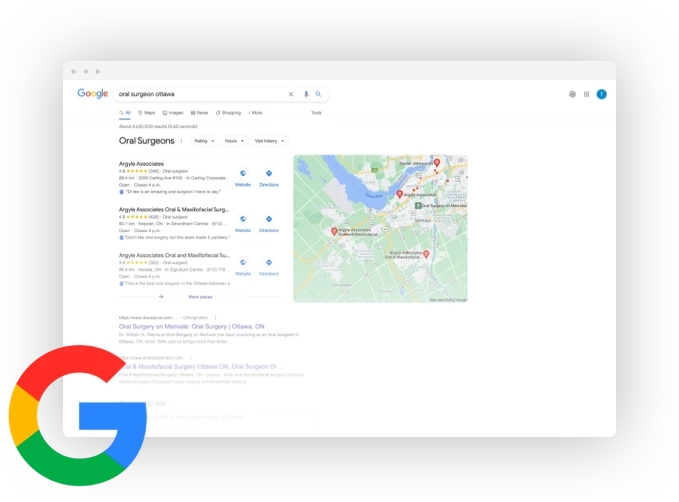Open Argyle Associates Oral & Maxillofacial Surg listing
Image resolution: width=679 pixels, height=502 pixels.
pyautogui.click(x=174, y=209)
